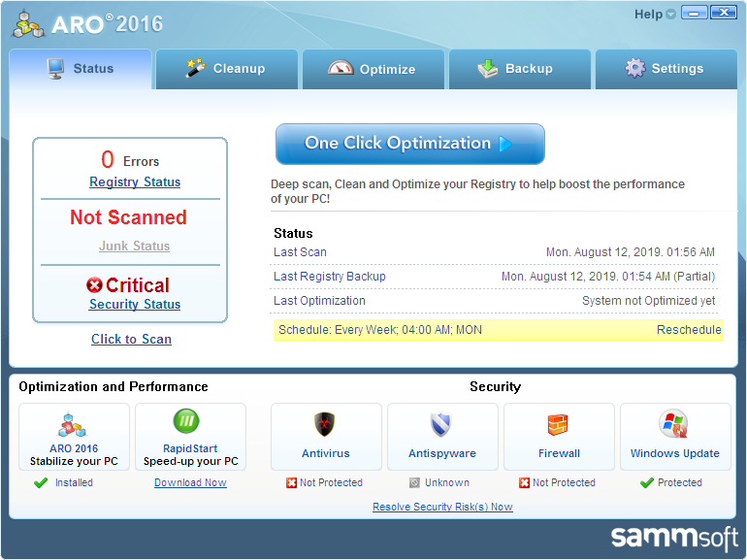Click the Windows Update logo icon

click(673, 423)
